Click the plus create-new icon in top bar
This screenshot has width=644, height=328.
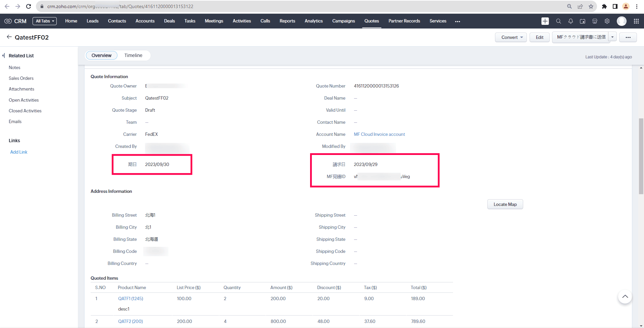(545, 21)
